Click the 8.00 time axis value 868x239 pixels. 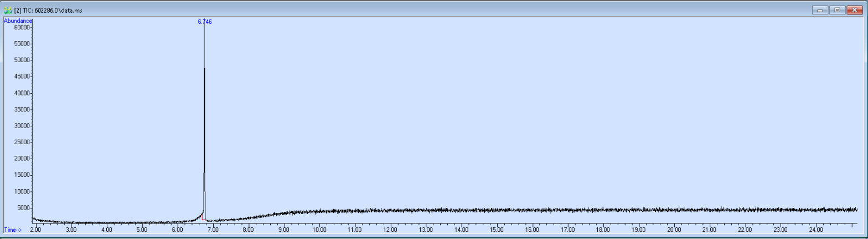[x=248, y=229]
